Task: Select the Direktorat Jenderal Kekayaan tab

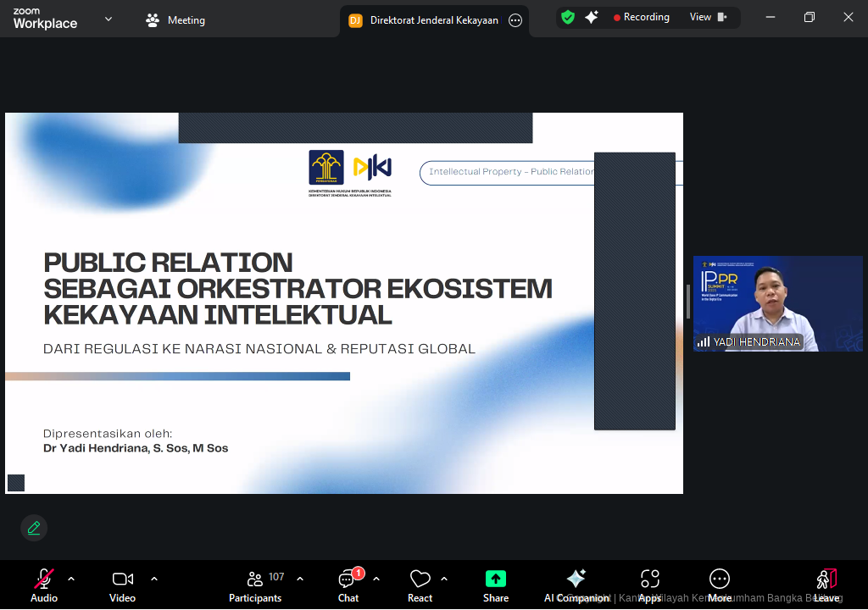Action: [x=428, y=19]
